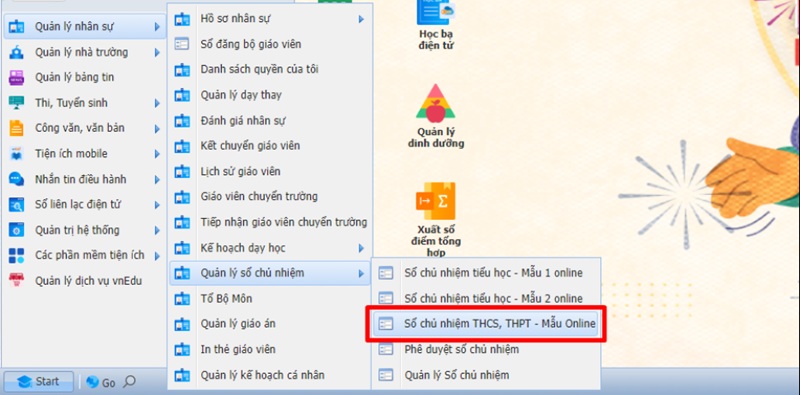800x395 pixels.
Task: Click the icon beside Sổ đăng bộ giáo viên
Action: pyautogui.click(x=182, y=44)
